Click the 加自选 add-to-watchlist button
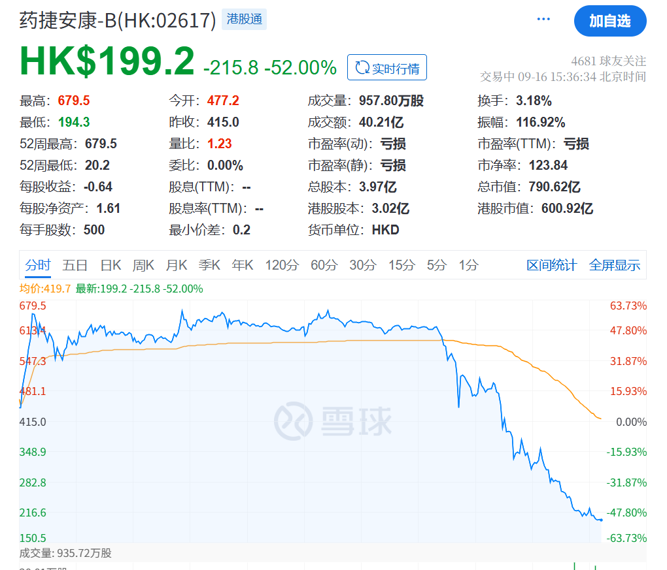Viewport: 667px width, 570px height. (610, 21)
